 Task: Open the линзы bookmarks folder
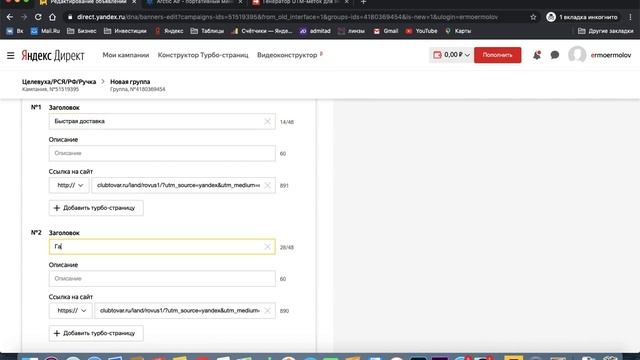(x=351, y=31)
